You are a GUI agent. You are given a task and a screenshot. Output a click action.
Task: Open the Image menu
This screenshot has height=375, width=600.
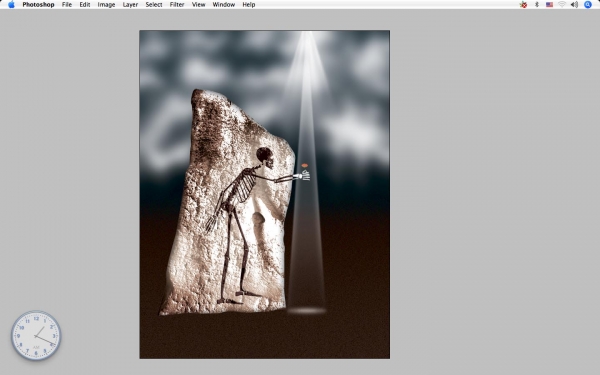click(106, 5)
